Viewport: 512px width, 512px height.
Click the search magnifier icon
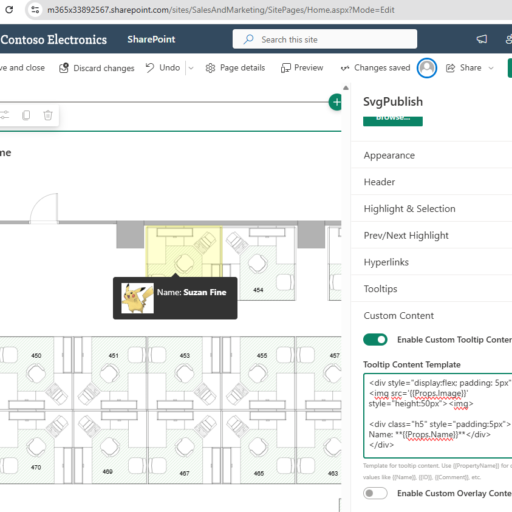[x=248, y=39]
